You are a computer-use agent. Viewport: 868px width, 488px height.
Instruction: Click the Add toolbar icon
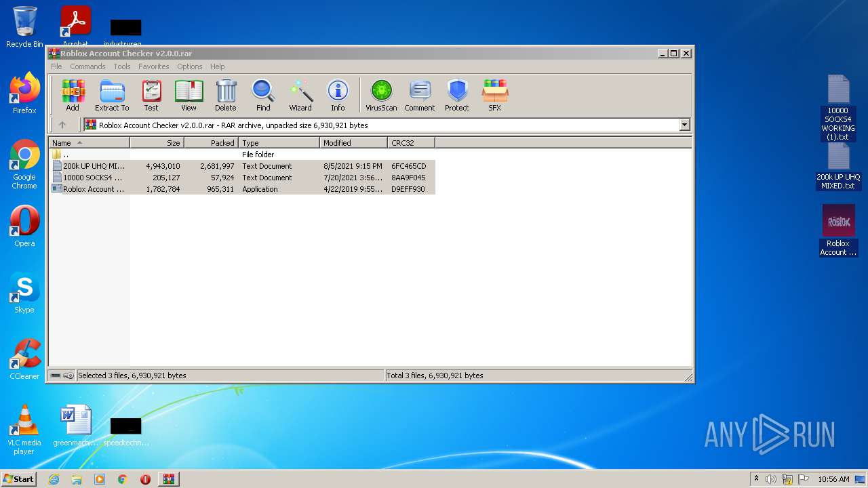(73, 95)
